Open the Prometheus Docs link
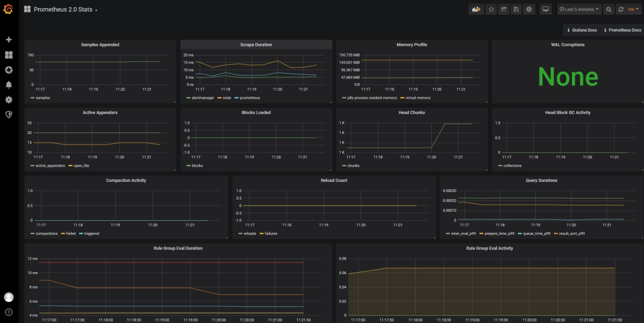The height and width of the screenshot is (323, 644). click(x=622, y=30)
